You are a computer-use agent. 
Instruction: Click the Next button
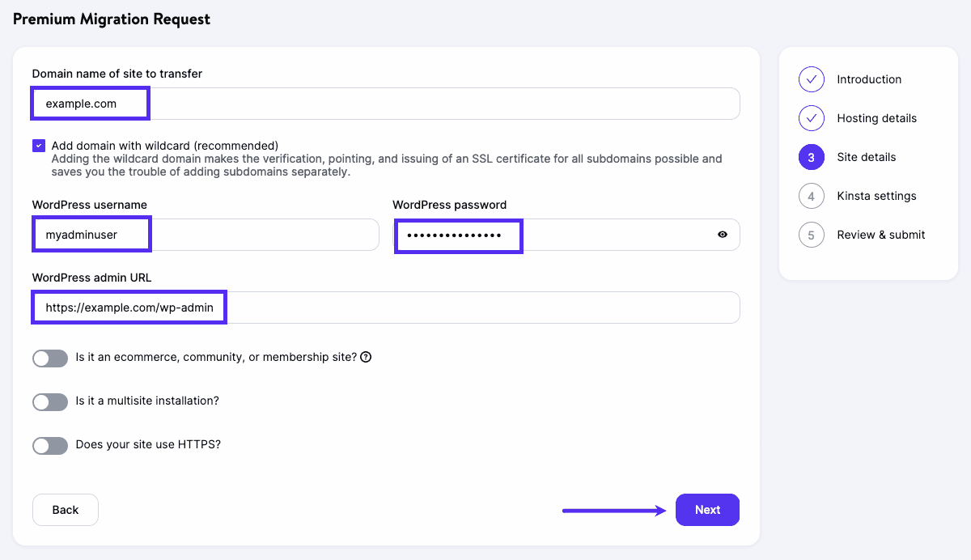(707, 510)
